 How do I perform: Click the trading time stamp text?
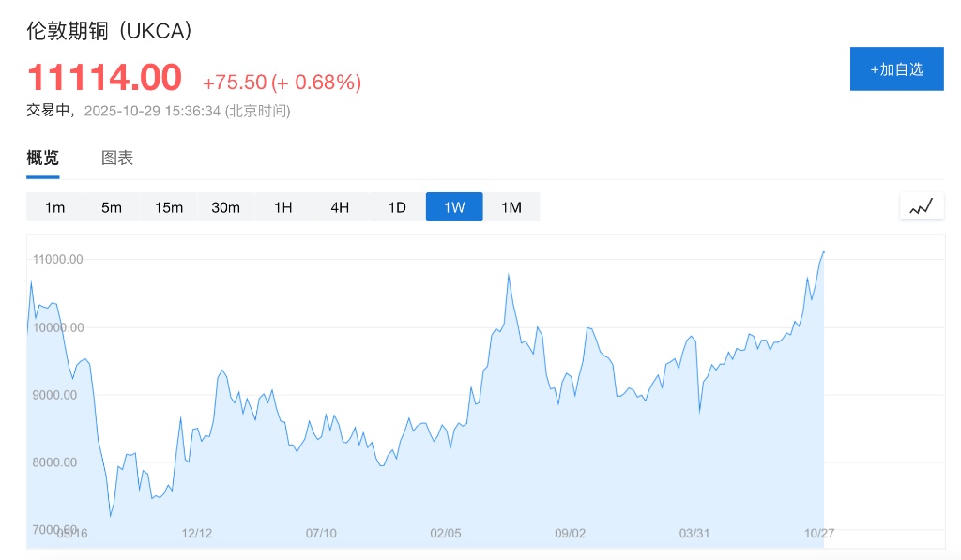tap(159, 111)
